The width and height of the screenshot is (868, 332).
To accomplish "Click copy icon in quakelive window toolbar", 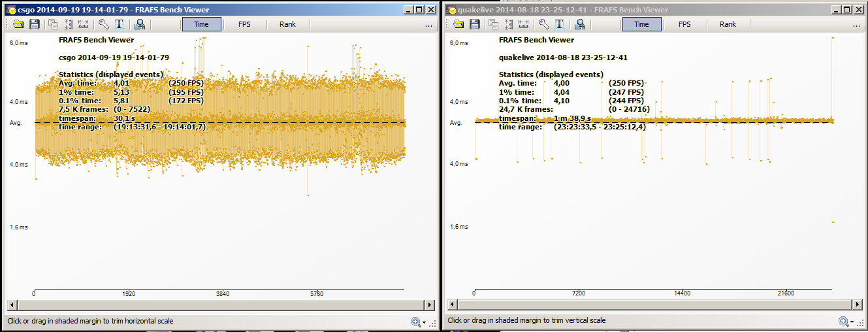I will click(x=494, y=24).
